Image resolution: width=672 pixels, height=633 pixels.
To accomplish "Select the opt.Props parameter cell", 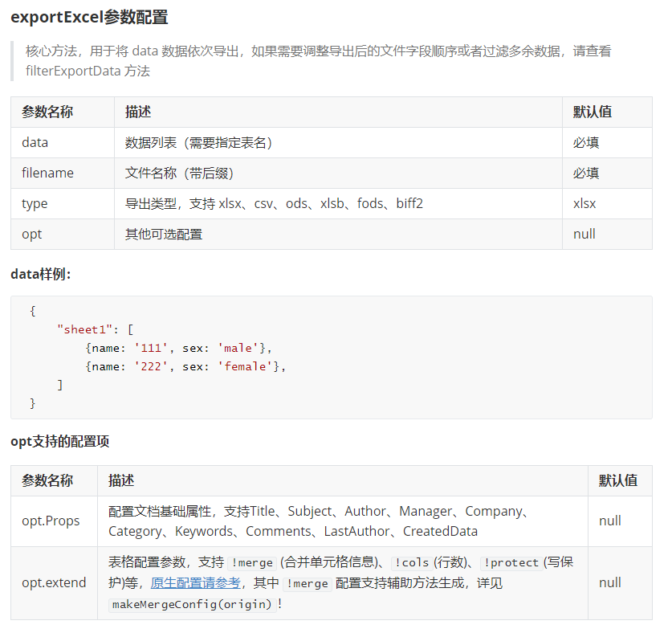I will point(51,521).
